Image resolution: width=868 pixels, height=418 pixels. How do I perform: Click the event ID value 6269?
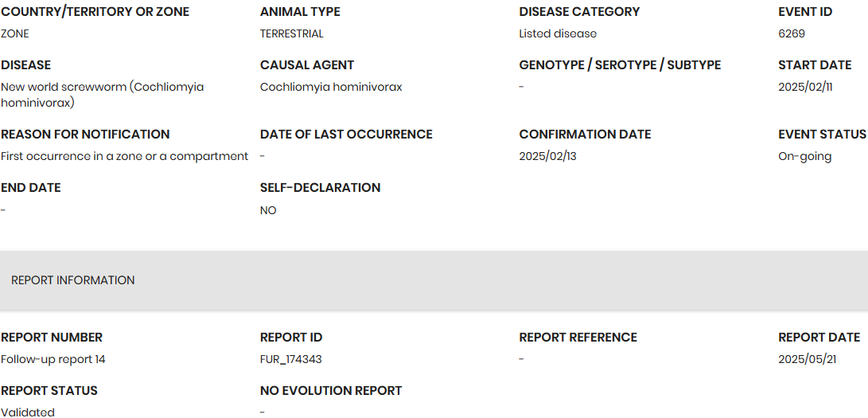792,33
